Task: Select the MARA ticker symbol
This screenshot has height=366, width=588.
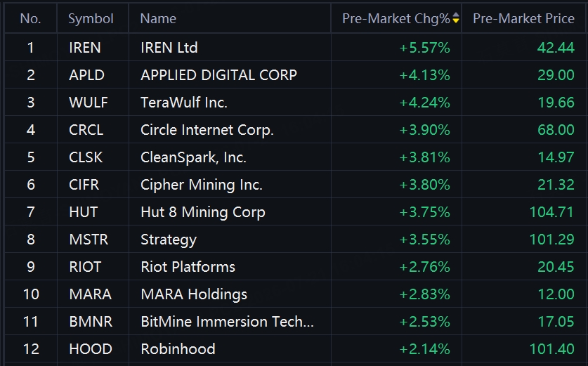Action: 91,294
